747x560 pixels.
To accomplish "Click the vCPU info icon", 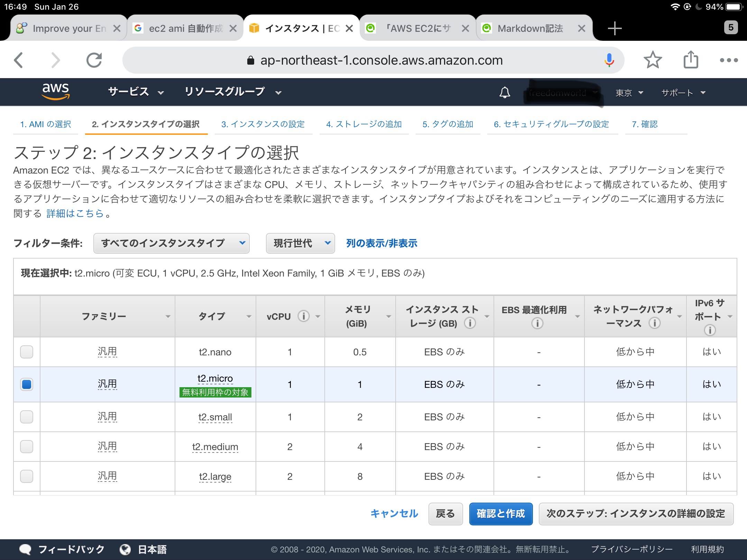I will (x=303, y=316).
